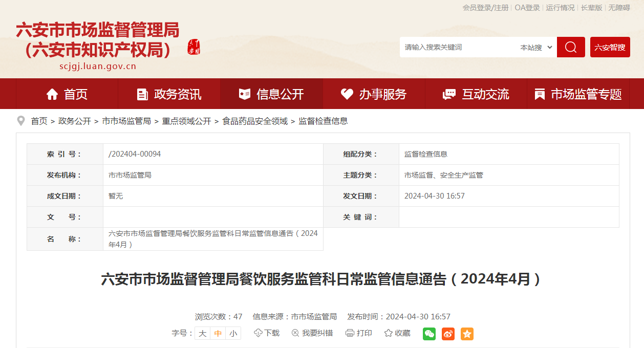
Task: Open the 互动交流 navigation tab
Action: [x=476, y=94]
